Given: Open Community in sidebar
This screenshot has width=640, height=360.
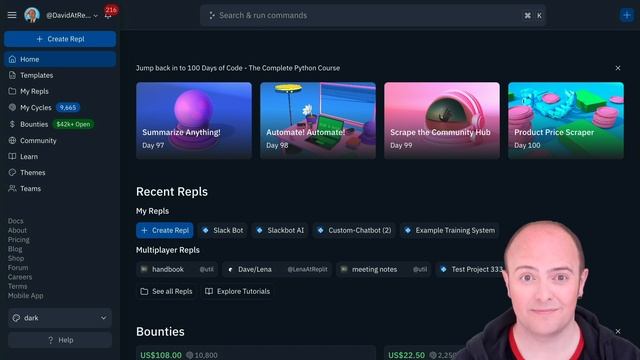Looking at the screenshot, I should click(60, 140).
